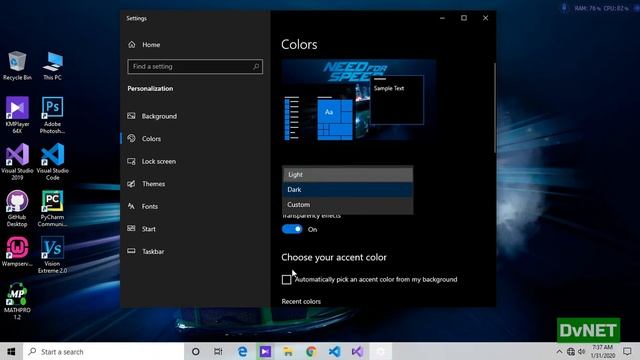Select the Visual Studio Code desktop shortcut
The height and width of the screenshot is (360, 640).
pyautogui.click(x=52, y=162)
